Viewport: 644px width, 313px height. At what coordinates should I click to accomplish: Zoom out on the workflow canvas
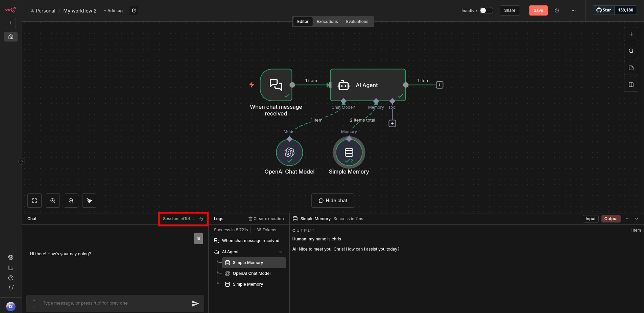pos(71,201)
